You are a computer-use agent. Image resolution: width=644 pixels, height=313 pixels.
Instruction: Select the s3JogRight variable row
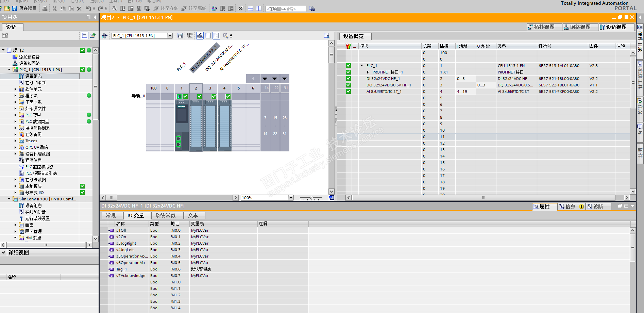click(x=204, y=243)
